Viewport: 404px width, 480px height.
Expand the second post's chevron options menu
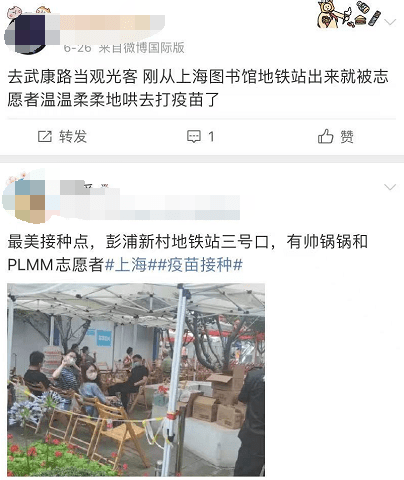tap(390, 187)
